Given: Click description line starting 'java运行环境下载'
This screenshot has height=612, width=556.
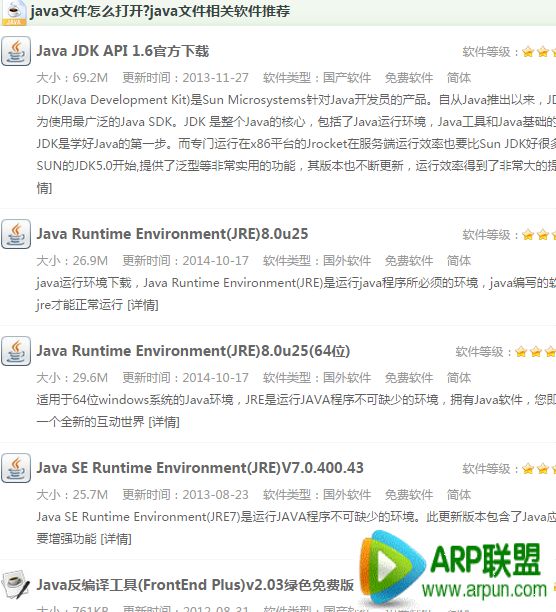Looking at the screenshot, I should 296,283.
